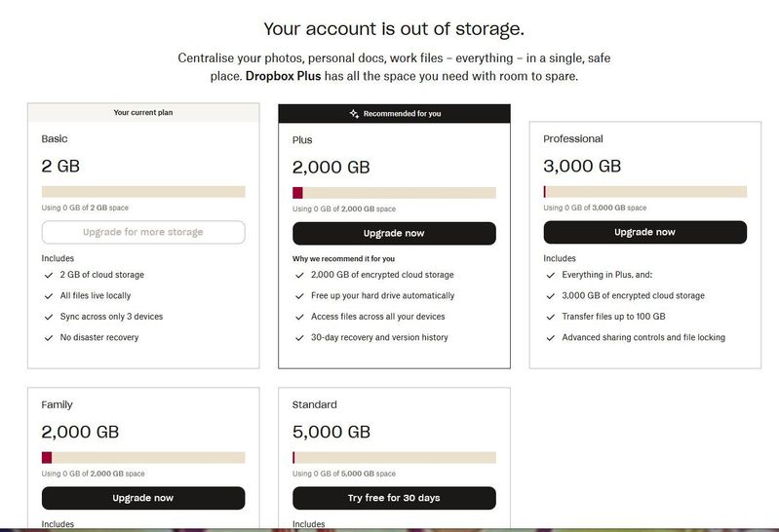Image resolution: width=779 pixels, height=532 pixels.
Task: Click the Professional 3,000 GB storage bar
Action: point(644,192)
